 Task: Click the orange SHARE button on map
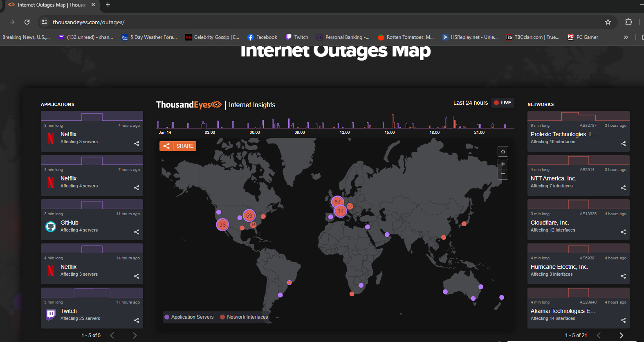point(178,146)
